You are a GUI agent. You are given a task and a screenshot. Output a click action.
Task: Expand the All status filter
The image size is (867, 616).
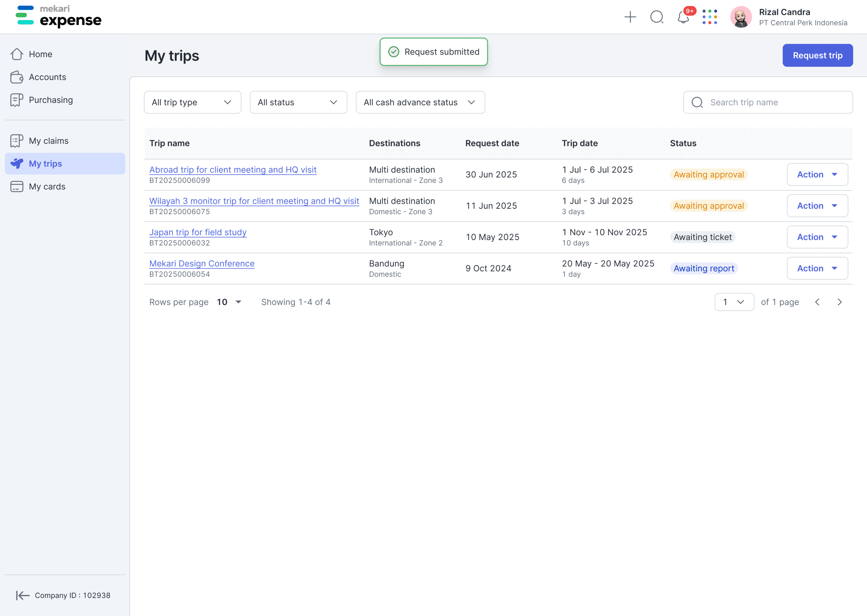298,103
